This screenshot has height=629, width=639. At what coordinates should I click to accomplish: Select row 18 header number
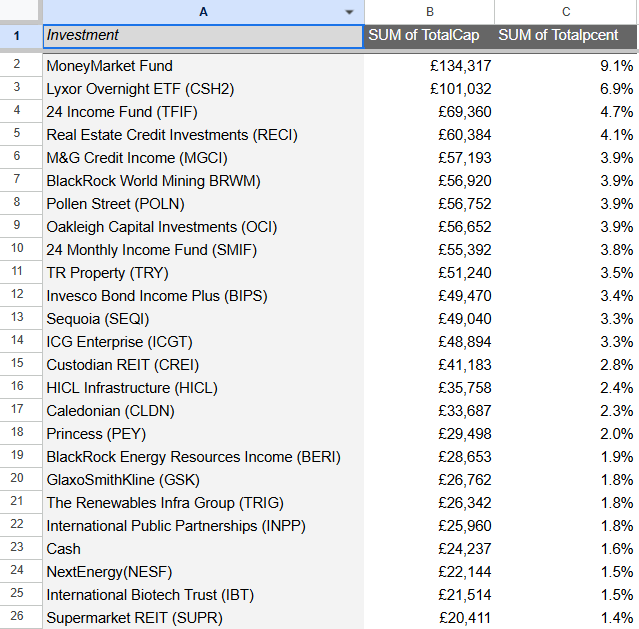click(21, 432)
